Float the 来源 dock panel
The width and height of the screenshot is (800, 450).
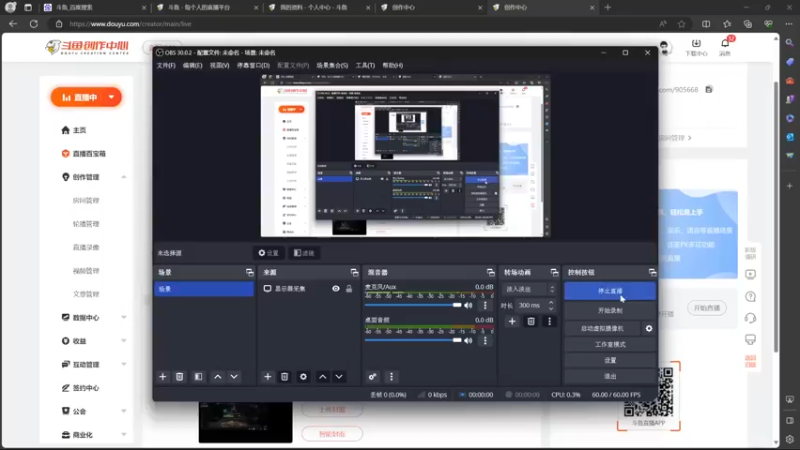(355, 272)
